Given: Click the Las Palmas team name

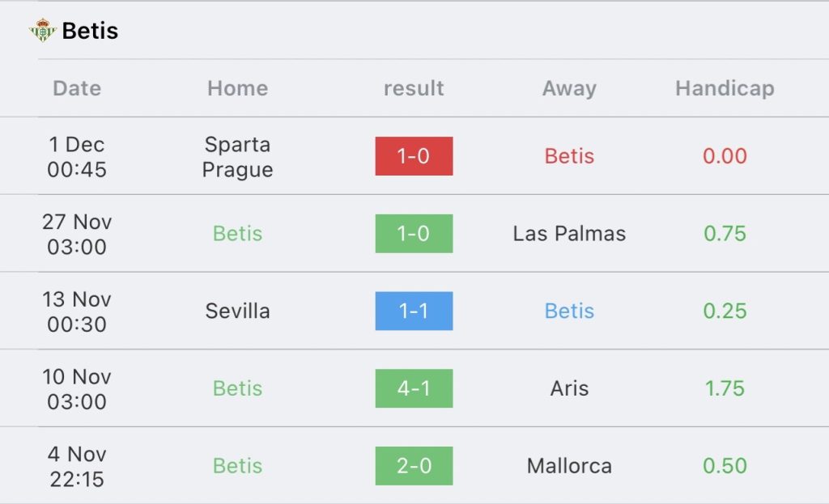Looking at the screenshot, I should point(569,234).
